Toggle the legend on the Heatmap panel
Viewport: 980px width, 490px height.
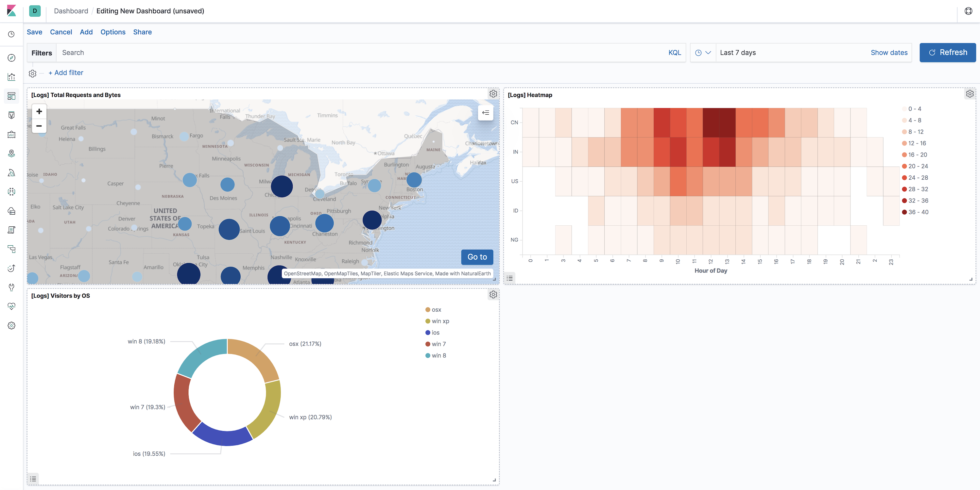pos(509,278)
